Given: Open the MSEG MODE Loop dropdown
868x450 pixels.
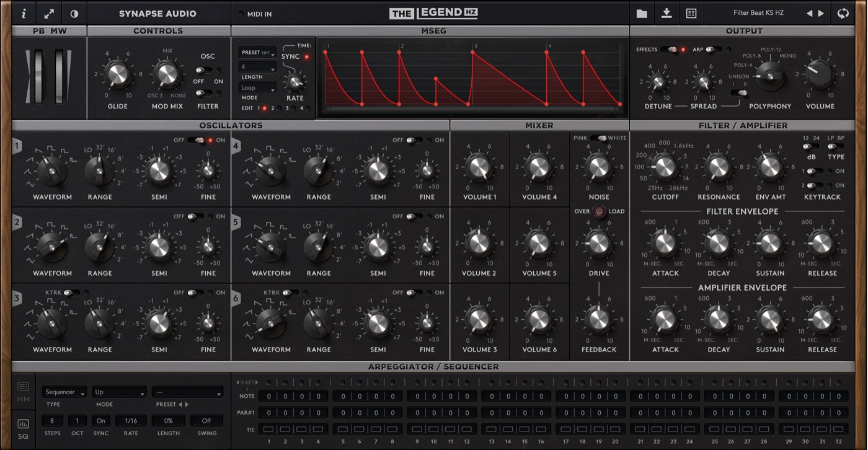Looking at the screenshot, I should (257, 88).
